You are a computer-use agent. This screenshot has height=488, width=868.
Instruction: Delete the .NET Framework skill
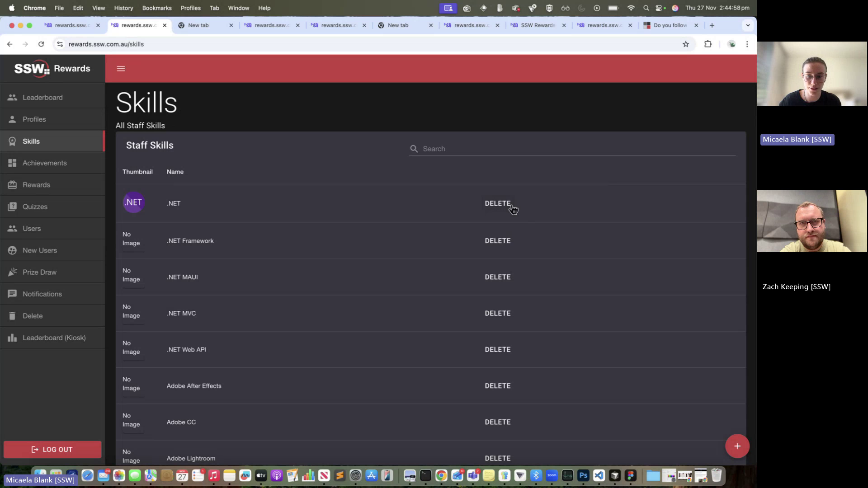[497, 240]
